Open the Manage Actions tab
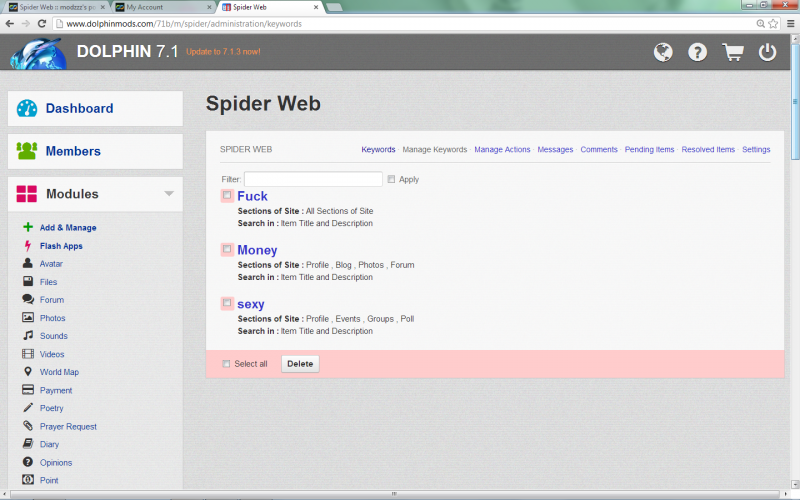The width and height of the screenshot is (800, 500). click(x=502, y=150)
